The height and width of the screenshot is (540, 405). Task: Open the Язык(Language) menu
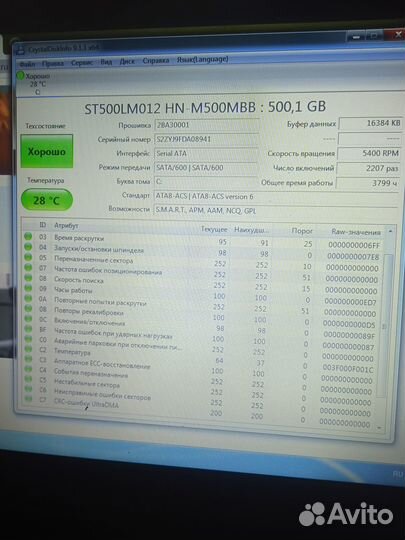click(x=202, y=59)
